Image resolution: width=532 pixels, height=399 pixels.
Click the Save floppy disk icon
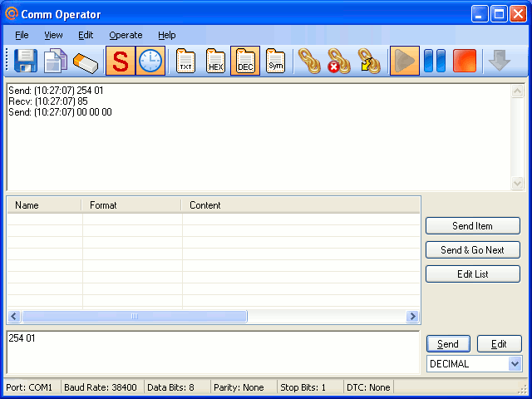click(26, 61)
